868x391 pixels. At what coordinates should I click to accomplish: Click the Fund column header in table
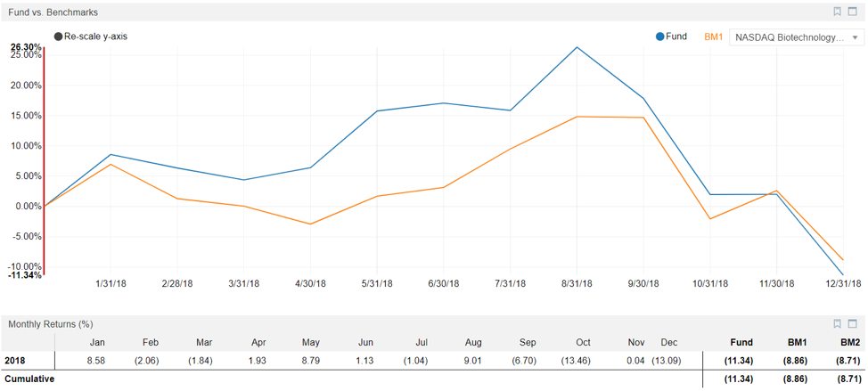(x=741, y=342)
